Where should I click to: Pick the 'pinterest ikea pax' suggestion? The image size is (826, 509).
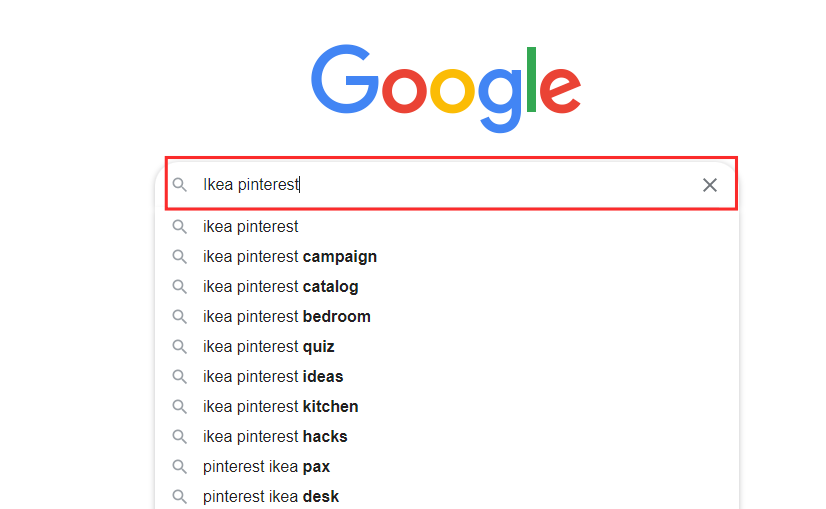click(266, 467)
